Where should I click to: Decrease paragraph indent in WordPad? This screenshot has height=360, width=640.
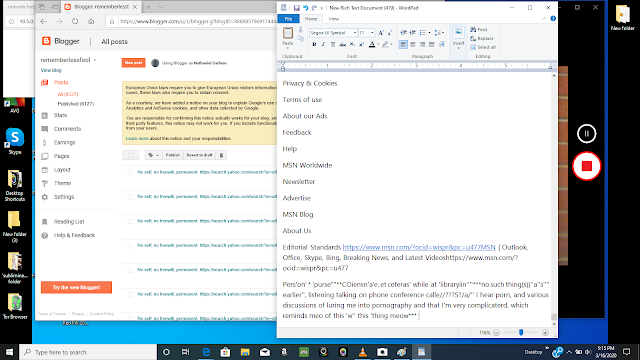pos(403,33)
